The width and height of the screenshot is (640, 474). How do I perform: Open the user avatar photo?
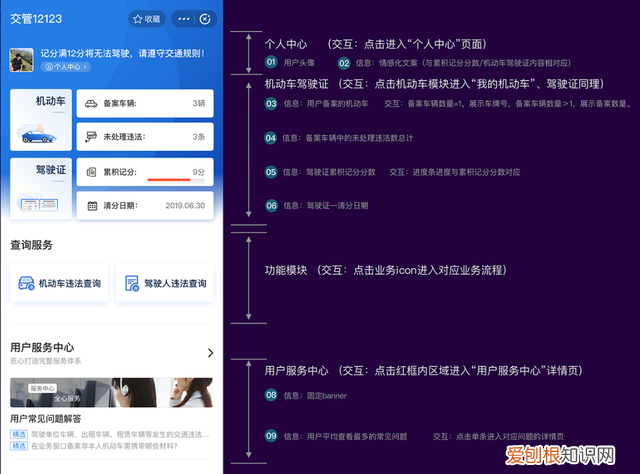(21, 60)
